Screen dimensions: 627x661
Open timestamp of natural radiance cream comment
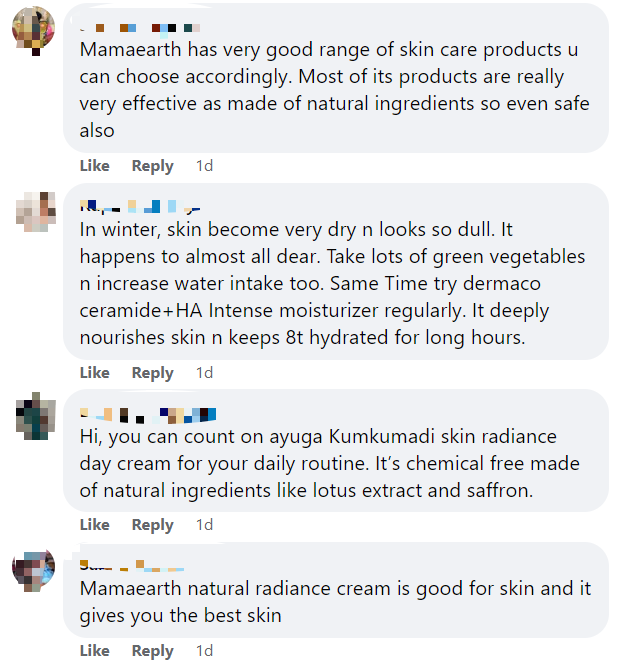205,650
